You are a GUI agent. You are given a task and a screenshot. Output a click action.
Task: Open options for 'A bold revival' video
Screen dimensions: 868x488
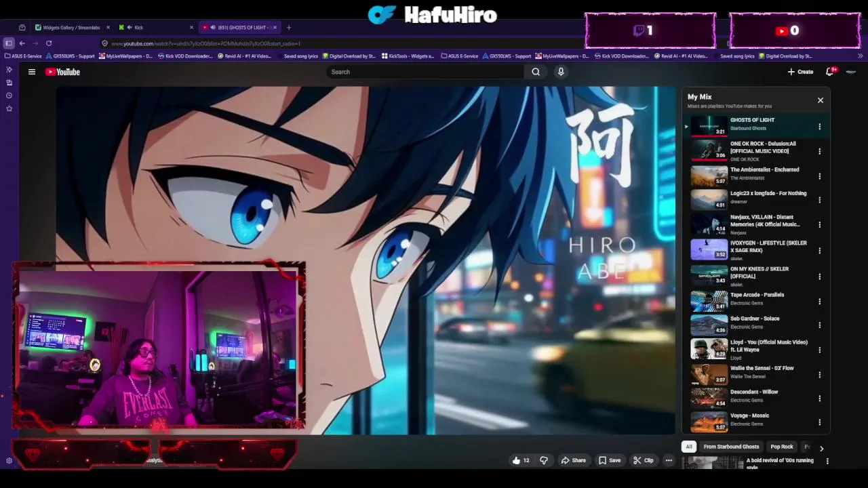click(x=827, y=461)
